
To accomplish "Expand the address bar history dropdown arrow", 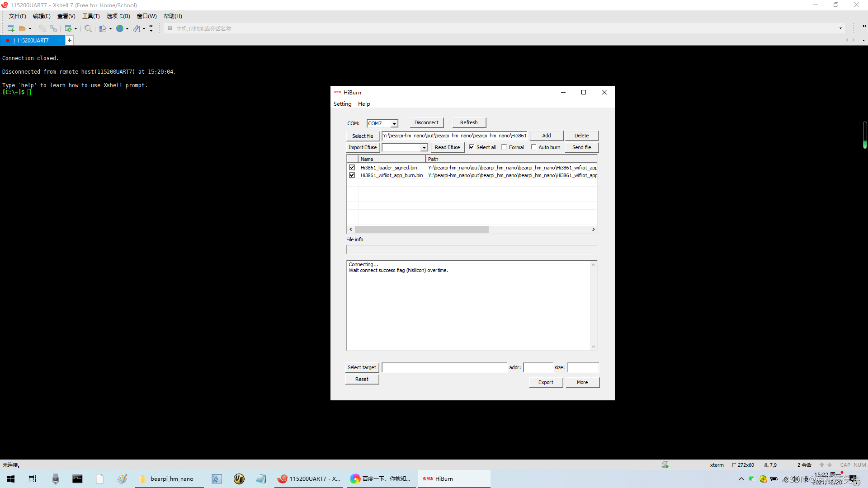I will 840,28.
